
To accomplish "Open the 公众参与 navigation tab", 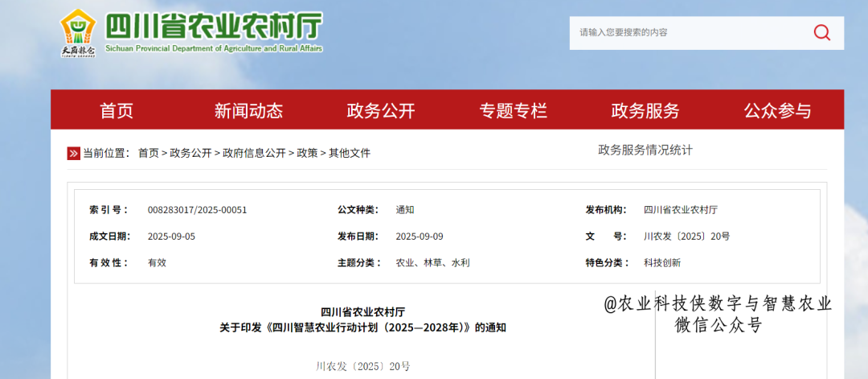I will tap(777, 111).
